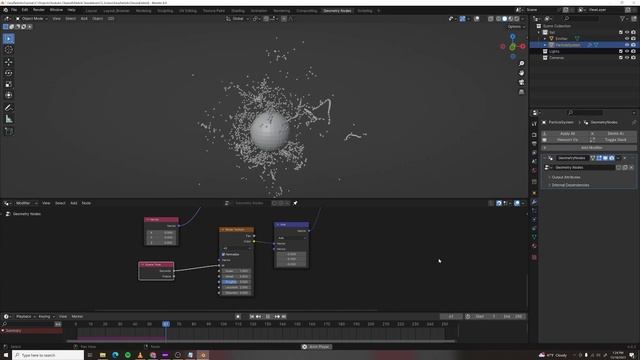Viewport: 640px width, 360px height.
Task: Adjust the Roughness slider in Noise Texture node
Action: 236,282
